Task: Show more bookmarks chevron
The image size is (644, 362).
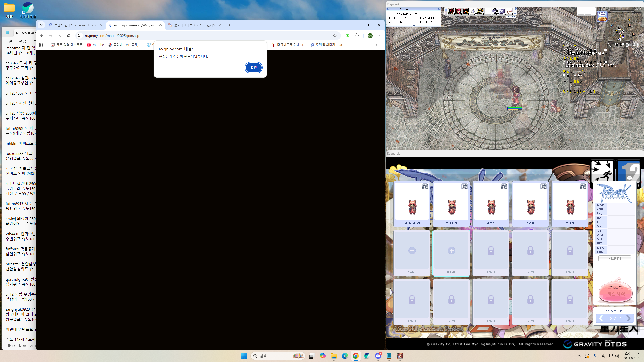Action: pos(375,45)
